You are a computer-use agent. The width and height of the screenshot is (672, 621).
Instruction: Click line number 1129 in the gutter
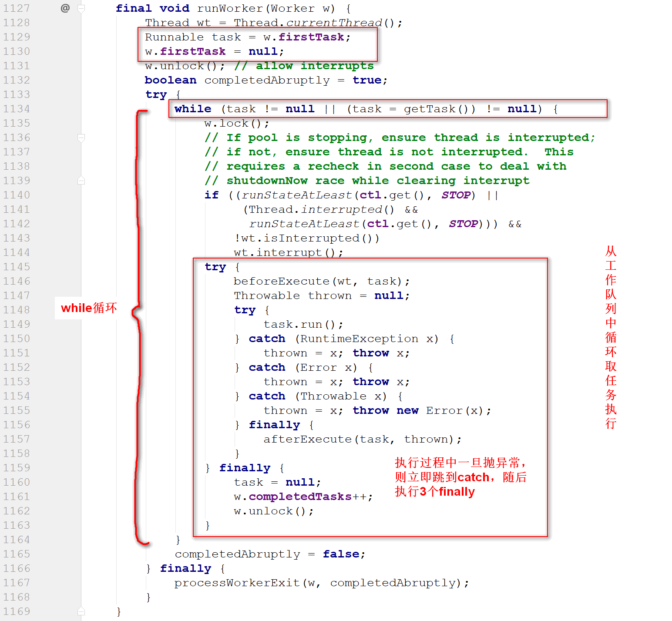pyautogui.click(x=17, y=37)
